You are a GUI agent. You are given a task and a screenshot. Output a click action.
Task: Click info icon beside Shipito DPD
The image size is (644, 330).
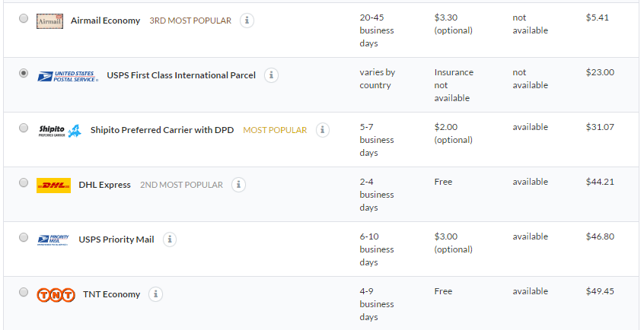[x=323, y=130]
